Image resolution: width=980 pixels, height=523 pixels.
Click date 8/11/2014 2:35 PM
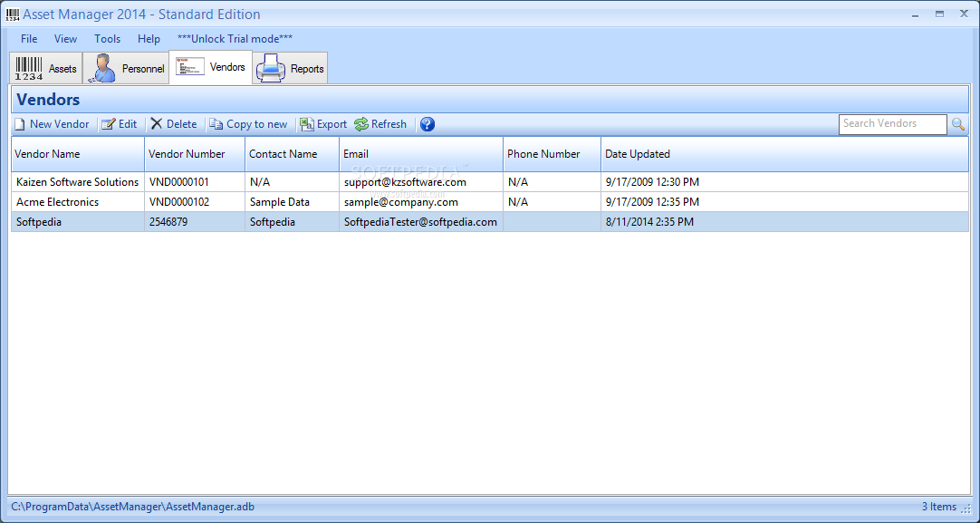(x=649, y=222)
